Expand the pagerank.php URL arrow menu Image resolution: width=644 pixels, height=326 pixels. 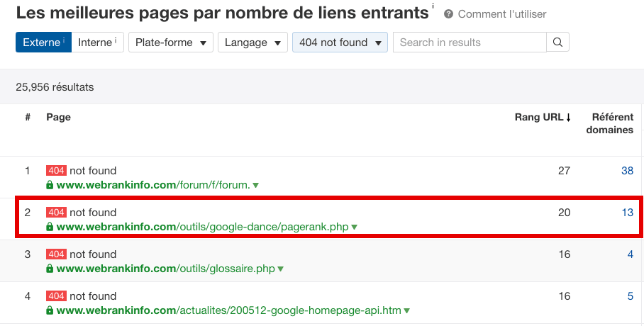355,227
